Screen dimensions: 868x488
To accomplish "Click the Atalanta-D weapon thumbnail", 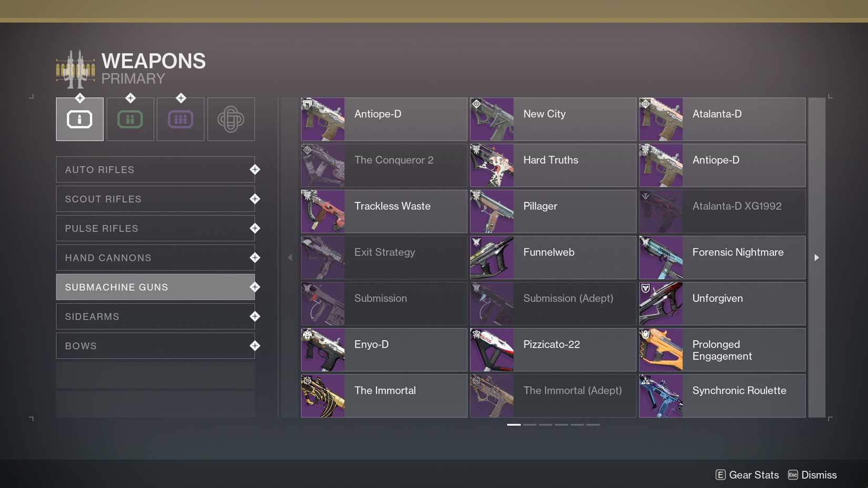I will [661, 119].
